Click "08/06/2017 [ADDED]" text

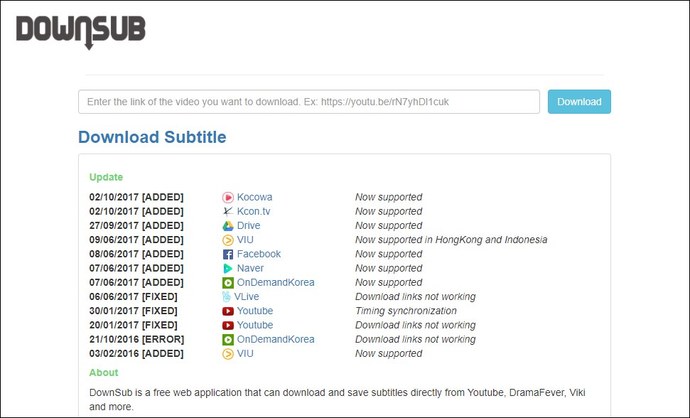[x=136, y=254]
